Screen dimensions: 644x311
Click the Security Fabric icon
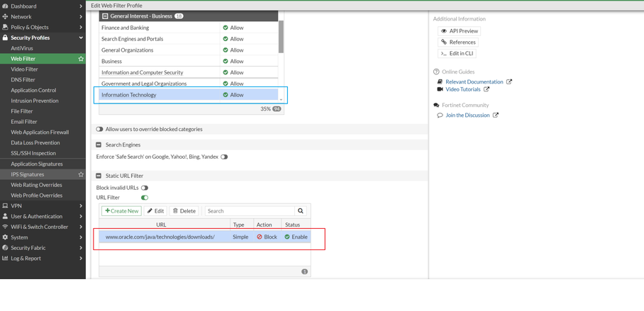pyautogui.click(x=6, y=248)
